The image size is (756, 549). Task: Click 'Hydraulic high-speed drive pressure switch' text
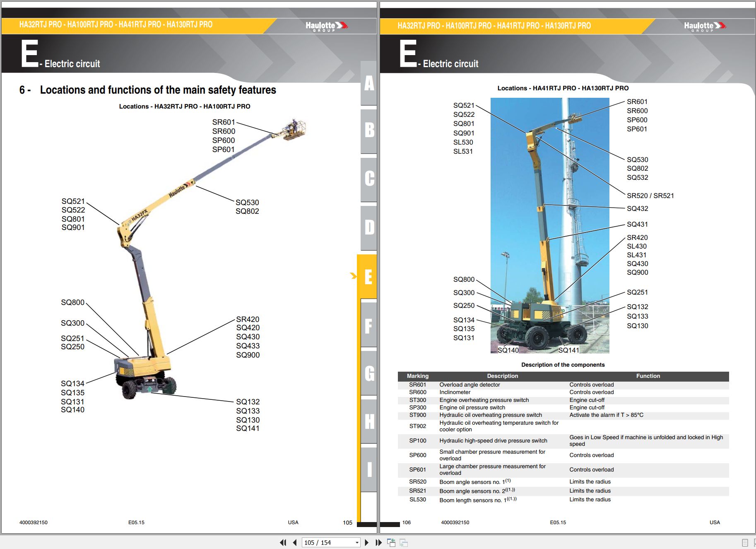[x=494, y=441]
